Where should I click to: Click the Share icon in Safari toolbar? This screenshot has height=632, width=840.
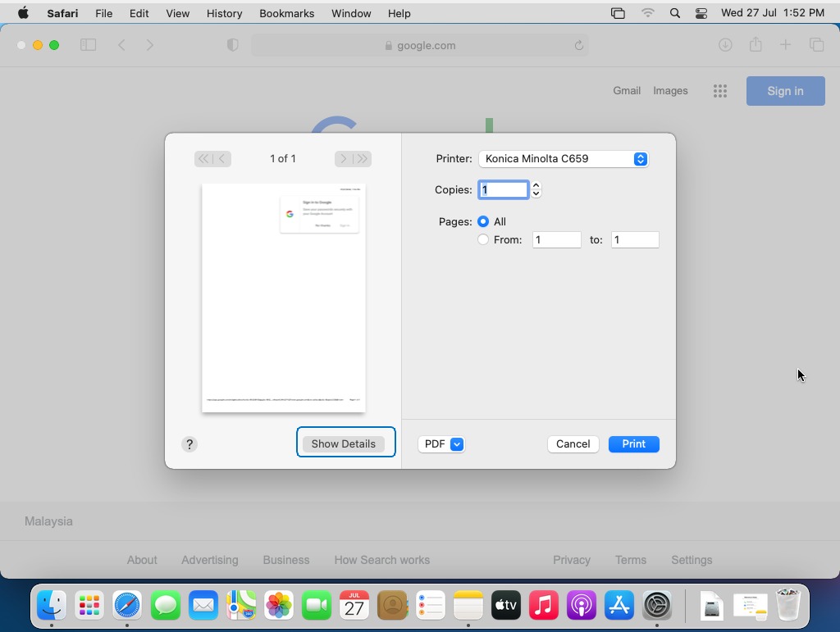point(756,45)
